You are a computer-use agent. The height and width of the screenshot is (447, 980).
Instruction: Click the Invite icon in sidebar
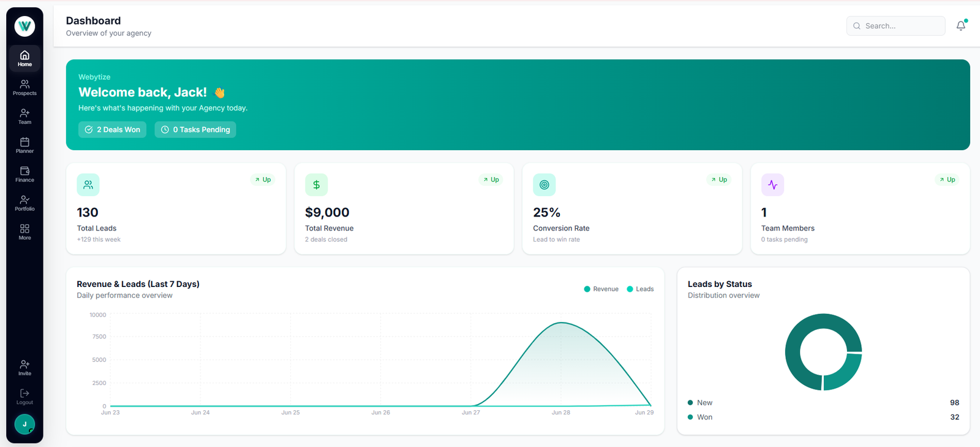point(24,368)
